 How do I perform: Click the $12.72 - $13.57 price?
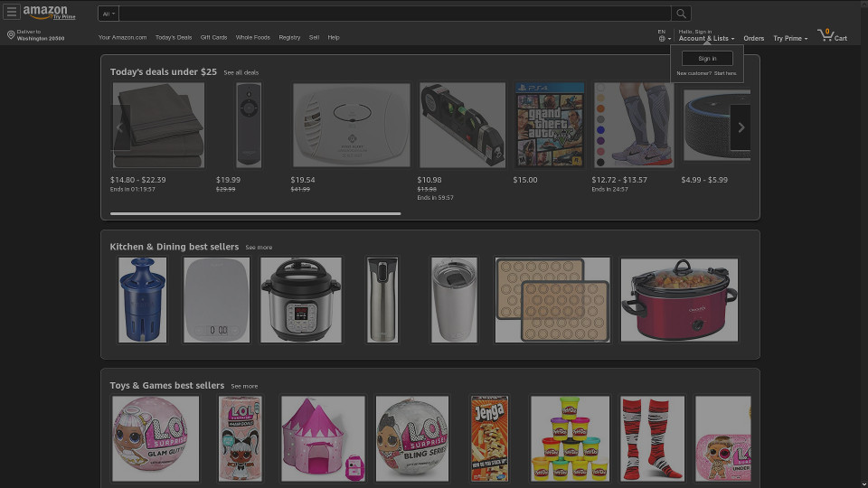tap(619, 180)
